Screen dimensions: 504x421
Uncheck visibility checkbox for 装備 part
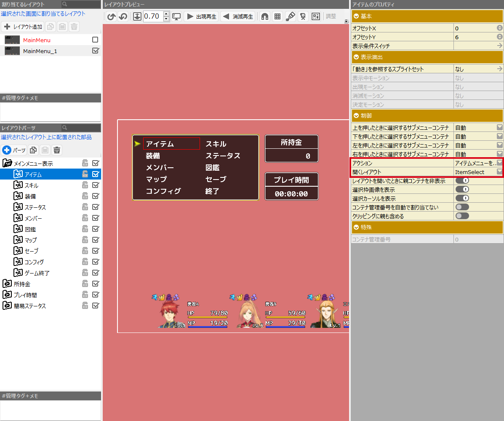96,196
